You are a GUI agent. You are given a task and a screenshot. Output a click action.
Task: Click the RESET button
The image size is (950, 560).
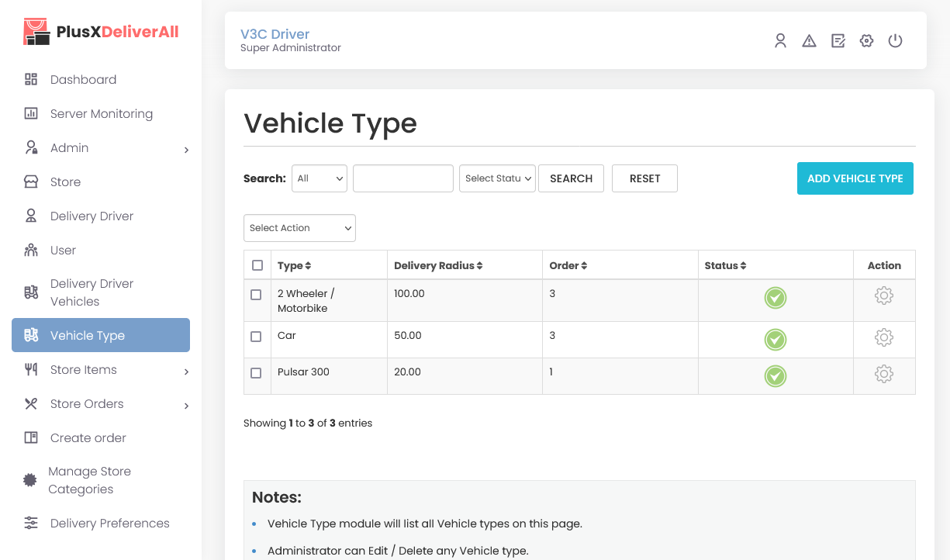(644, 178)
